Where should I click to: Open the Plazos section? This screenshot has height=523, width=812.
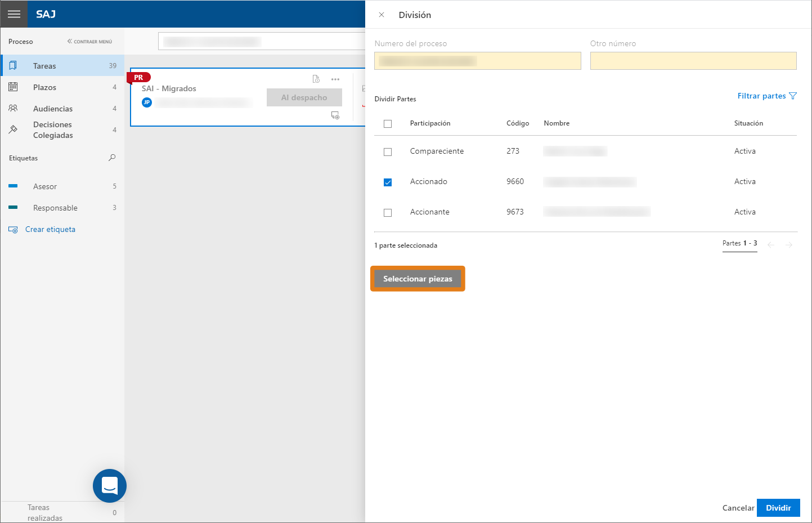click(62, 87)
